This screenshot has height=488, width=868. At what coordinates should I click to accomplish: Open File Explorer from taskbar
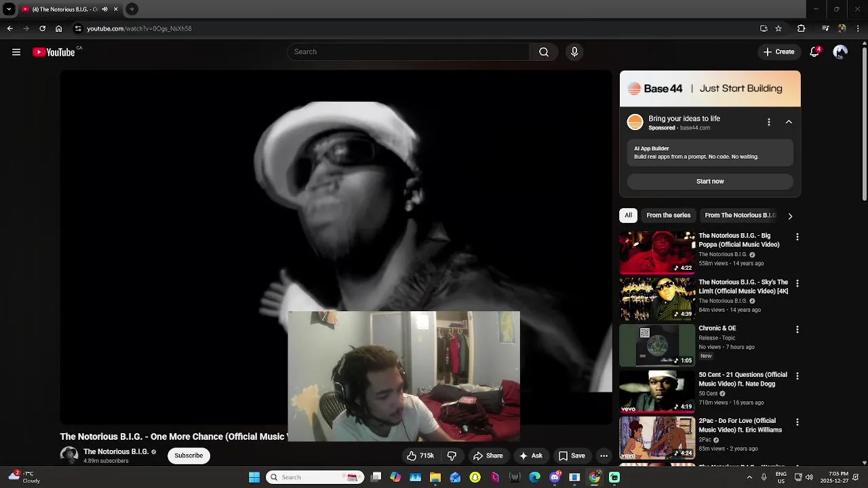[x=435, y=477]
